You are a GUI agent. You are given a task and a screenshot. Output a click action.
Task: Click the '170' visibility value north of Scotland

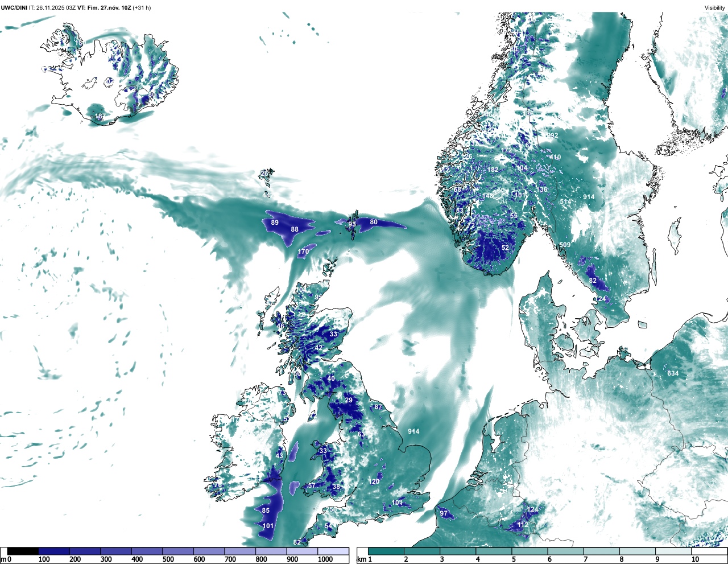click(304, 252)
